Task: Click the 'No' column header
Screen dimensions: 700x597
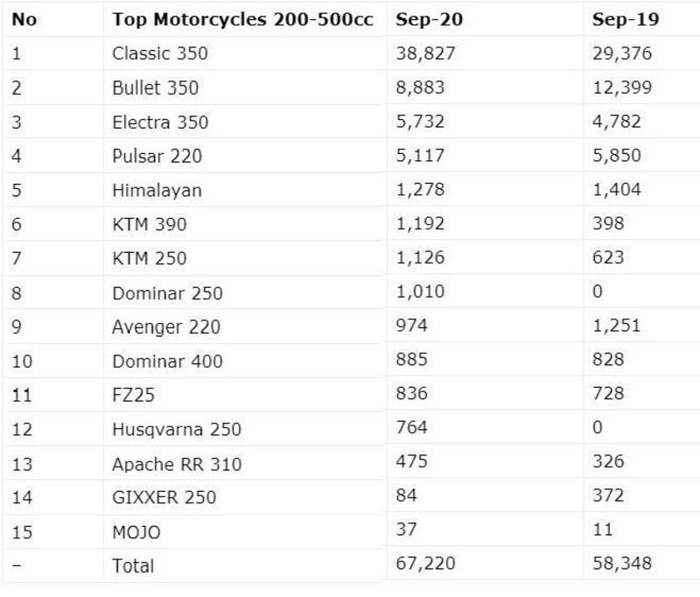Action: tap(24, 19)
